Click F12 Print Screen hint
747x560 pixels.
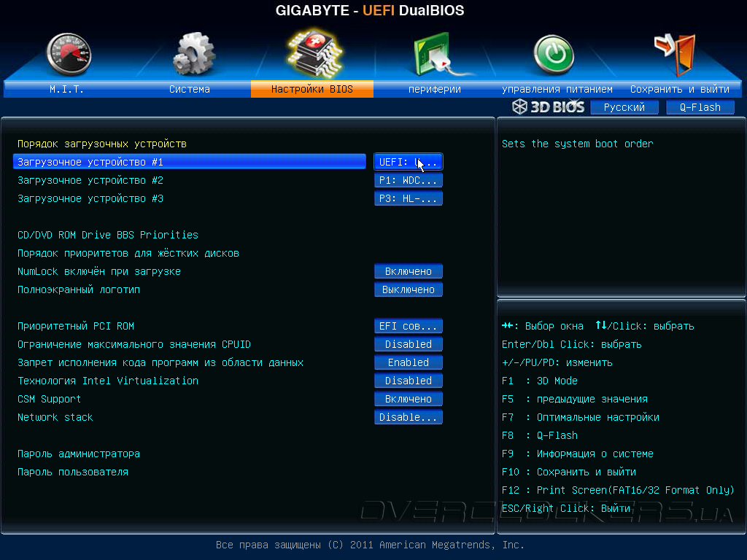coord(618,490)
